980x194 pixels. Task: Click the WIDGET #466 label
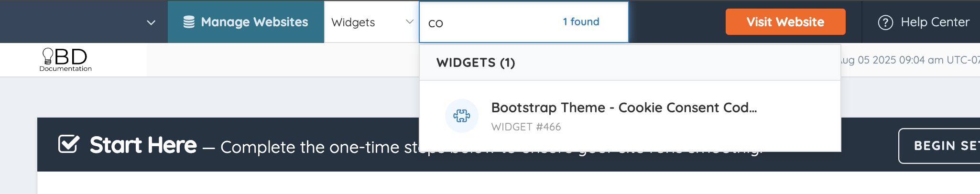tap(526, 127)
